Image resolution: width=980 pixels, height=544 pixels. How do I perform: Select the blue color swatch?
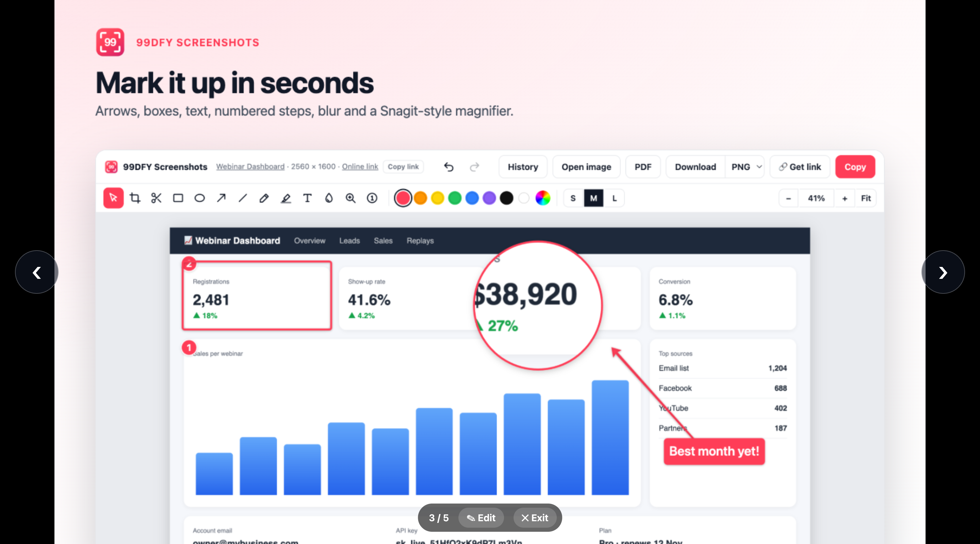tap(472, 198)
